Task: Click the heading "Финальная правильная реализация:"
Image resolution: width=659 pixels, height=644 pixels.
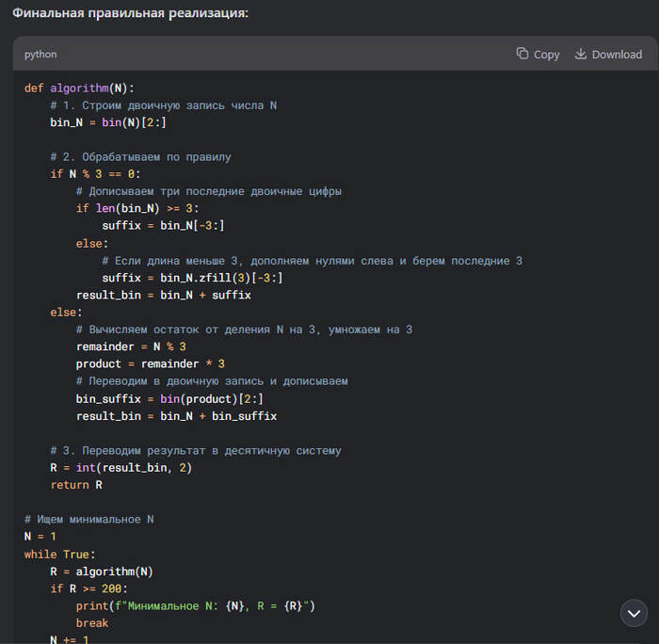Action: click(x=130, y=14)
